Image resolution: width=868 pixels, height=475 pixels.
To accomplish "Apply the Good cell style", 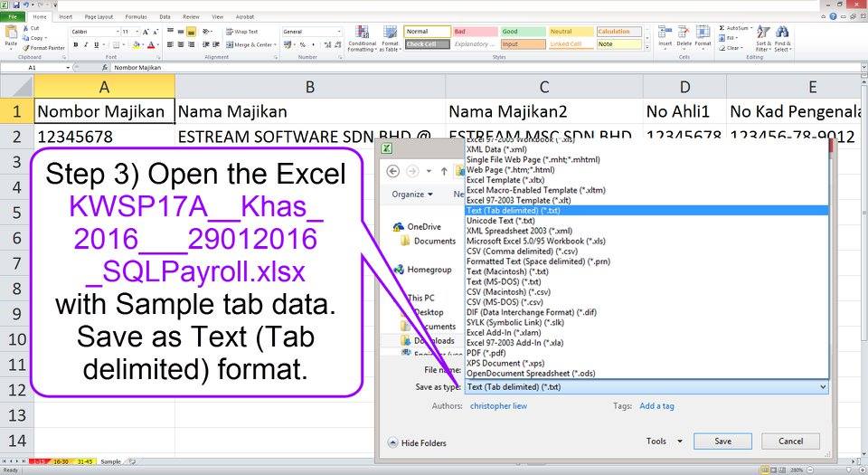I will (x=524, y=32).
